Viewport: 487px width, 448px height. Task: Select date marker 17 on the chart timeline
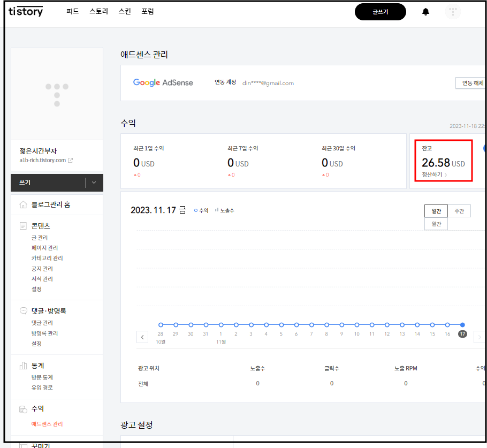tap(461, 333)
